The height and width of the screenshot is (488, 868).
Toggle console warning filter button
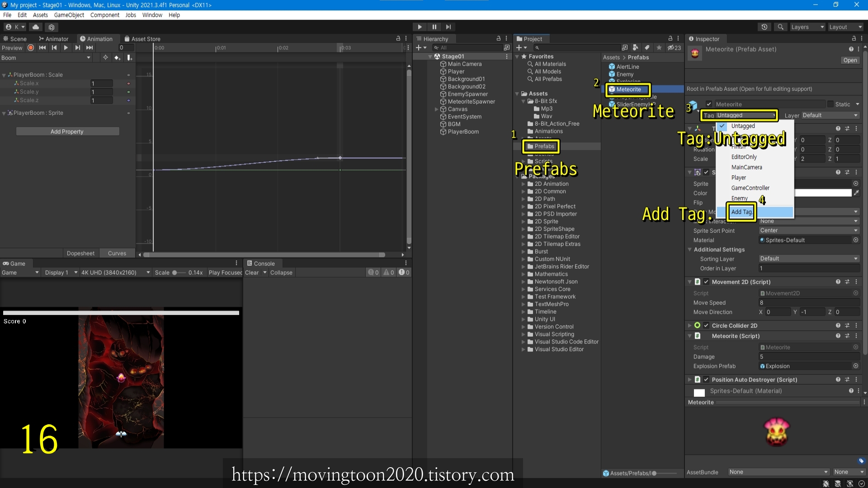389,272
